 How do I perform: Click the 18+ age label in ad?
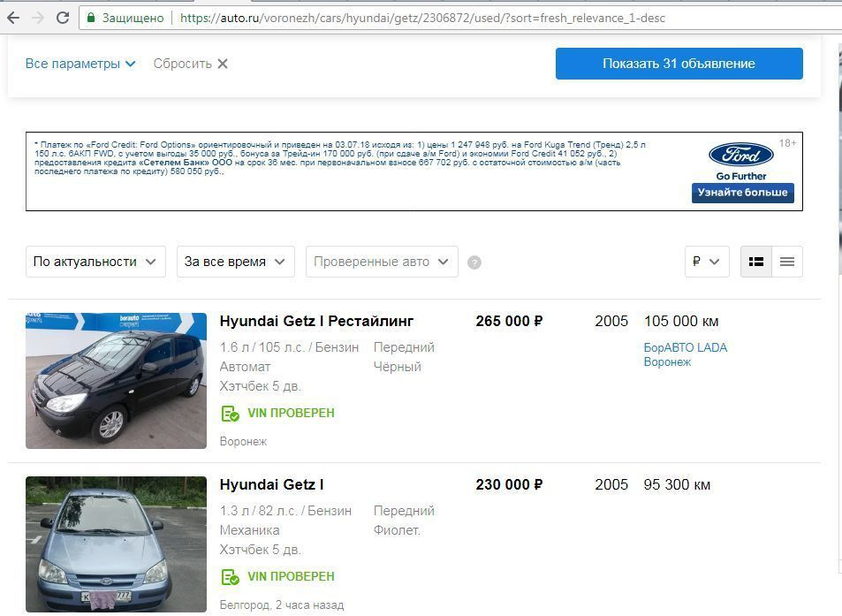coord(787,143)
